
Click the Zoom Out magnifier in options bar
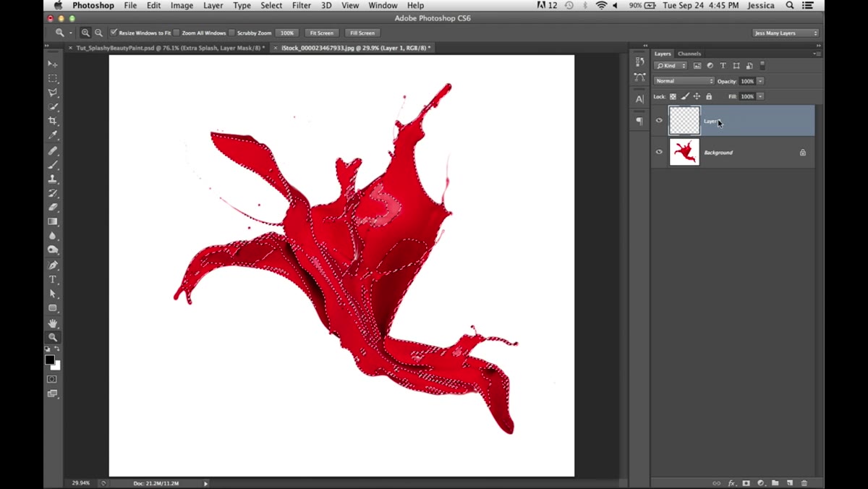[x=98, y=33]
